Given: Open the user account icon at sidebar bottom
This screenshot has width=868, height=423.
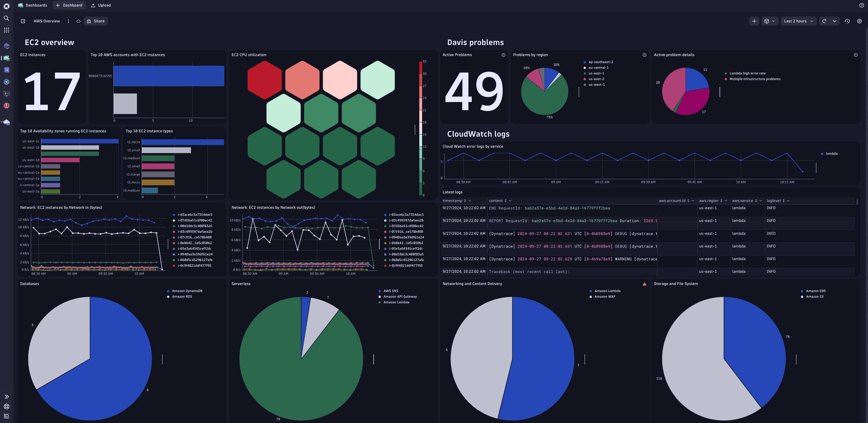Looking at the screenshot, I should [6, 406].
